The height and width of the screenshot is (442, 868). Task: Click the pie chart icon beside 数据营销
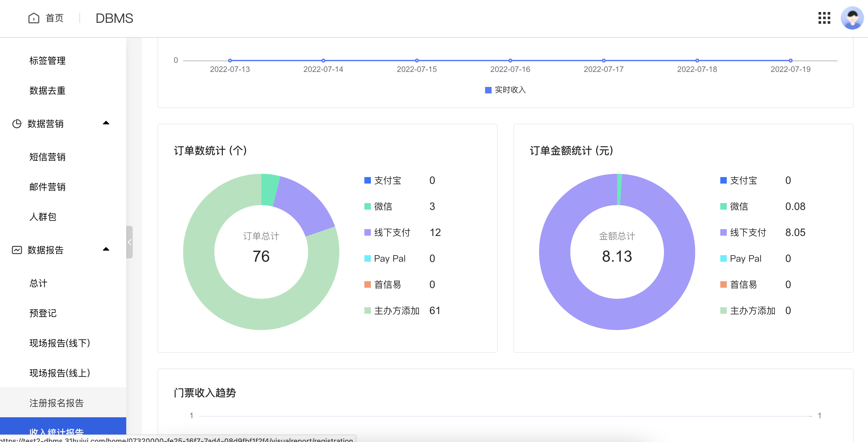click(x=16, y=123)
